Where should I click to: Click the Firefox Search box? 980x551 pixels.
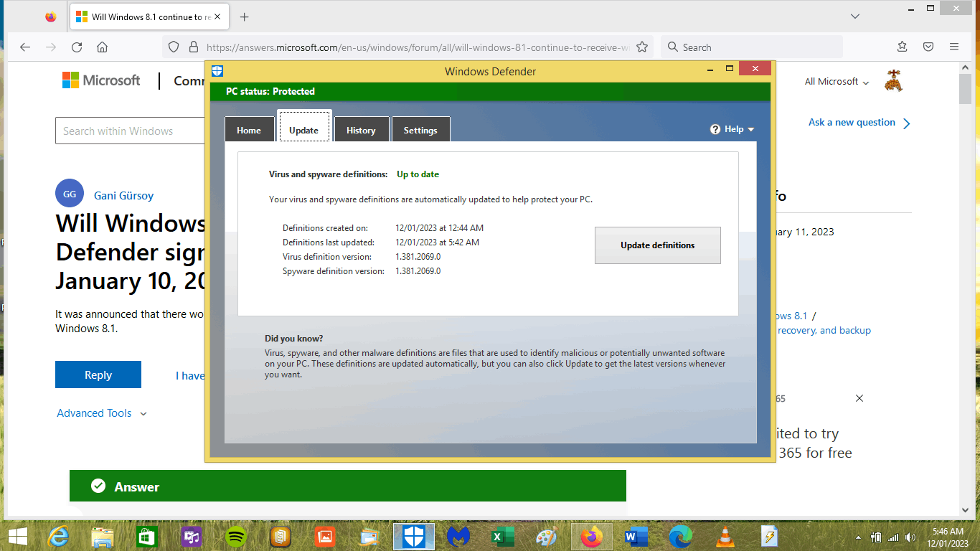click(751, 47)
